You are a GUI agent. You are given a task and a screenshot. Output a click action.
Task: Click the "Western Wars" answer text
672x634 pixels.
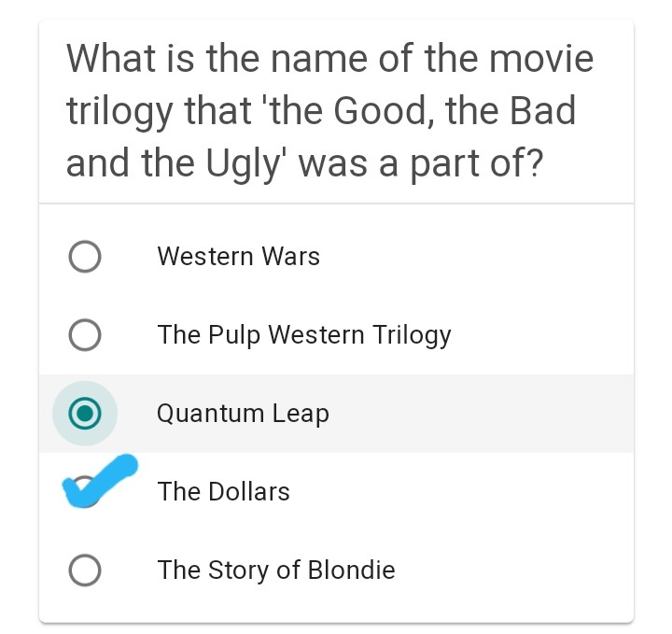(x=238, y=257)
